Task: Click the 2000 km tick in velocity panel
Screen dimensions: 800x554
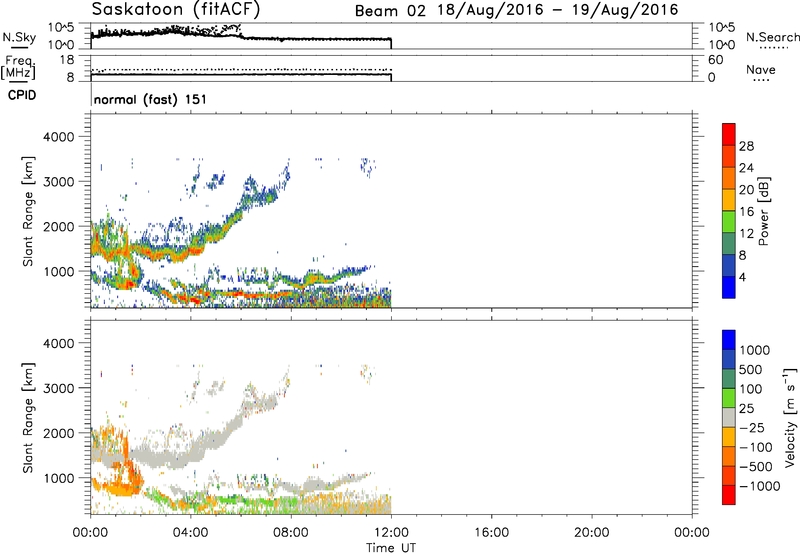Action: 59,433
